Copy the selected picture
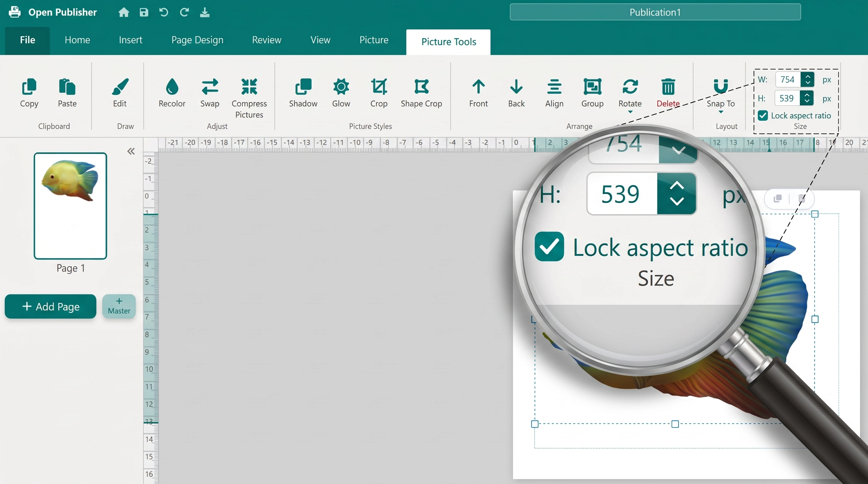This screenshot has height=484, width=868. pyautogui.click(x=29, y=93)
